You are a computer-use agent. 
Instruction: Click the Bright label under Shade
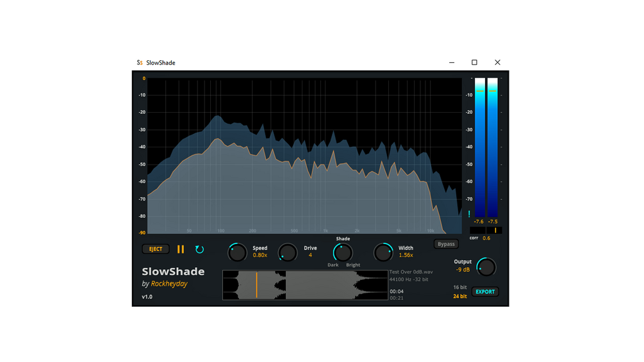pos(353,265)
